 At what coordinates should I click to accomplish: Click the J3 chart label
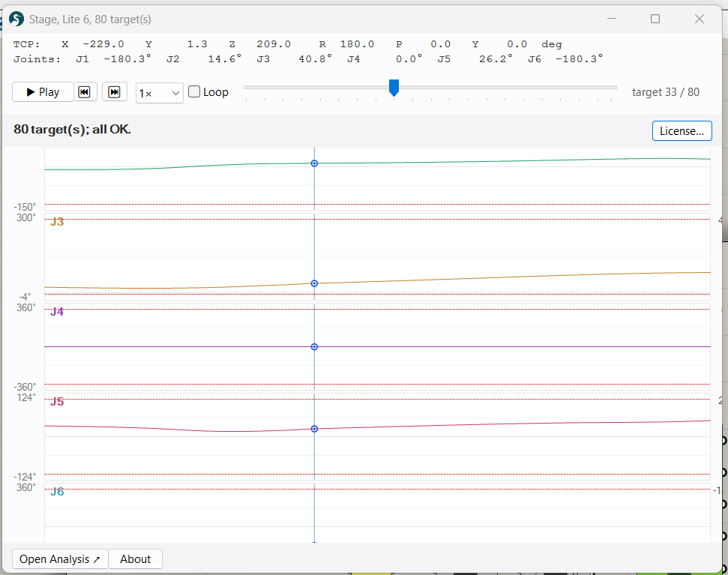[57, 222]
